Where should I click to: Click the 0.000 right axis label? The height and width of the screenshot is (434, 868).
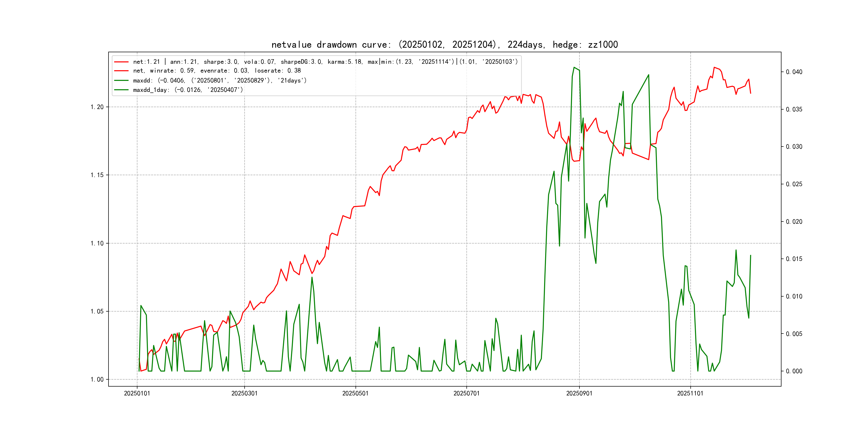click(794, 371)
